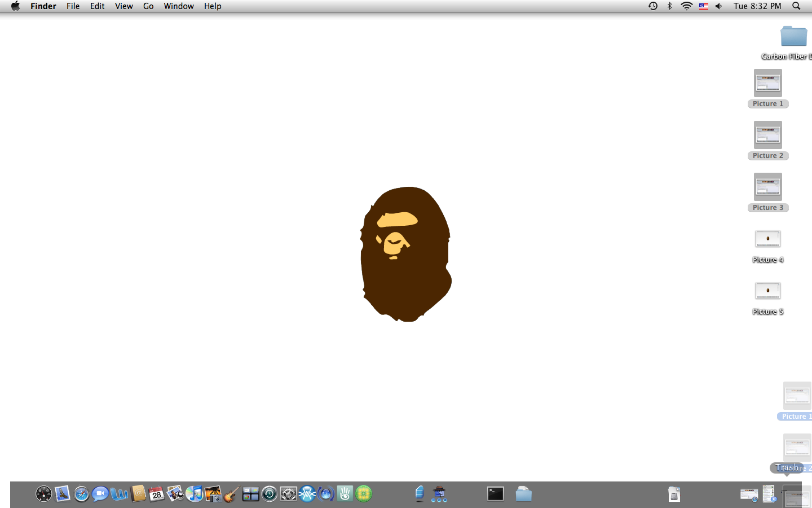Launch LimeWire lime icon in Dock
812x508 pixels.
(364, 494)
